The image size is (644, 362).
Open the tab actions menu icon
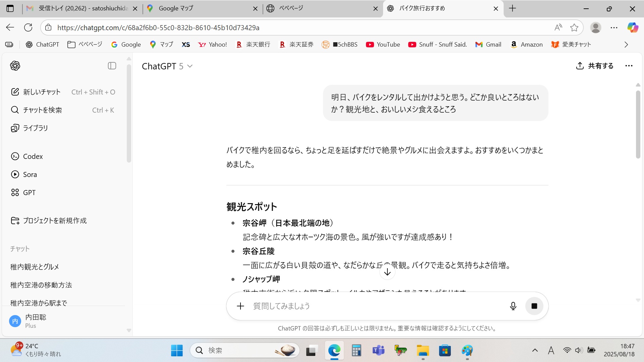point(10,8)
